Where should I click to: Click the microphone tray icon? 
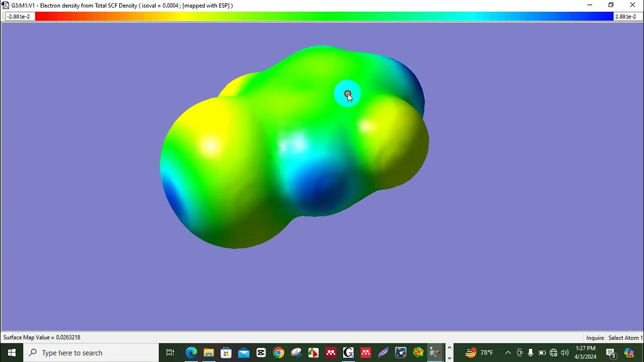[x=531, y=353]
